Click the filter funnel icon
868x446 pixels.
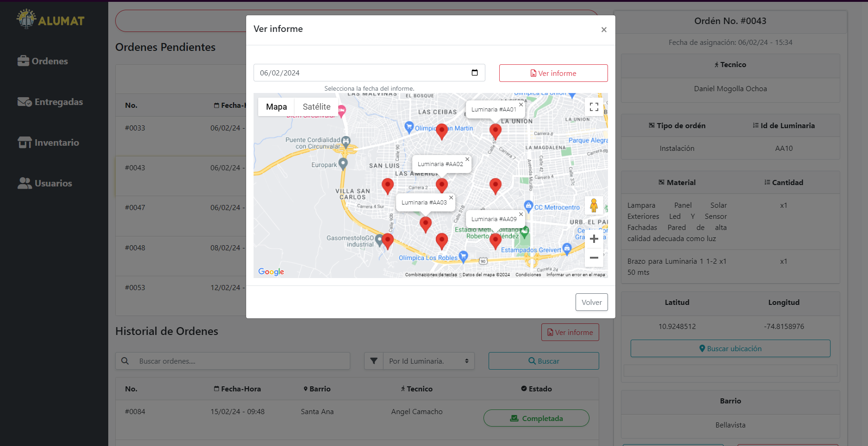374,361
